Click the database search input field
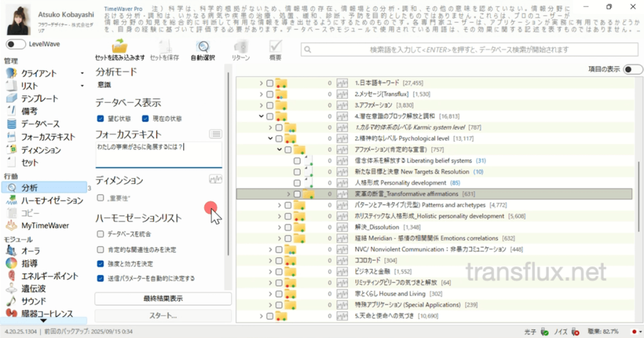The height and width of the screenshot is (338, 644). 469,50
